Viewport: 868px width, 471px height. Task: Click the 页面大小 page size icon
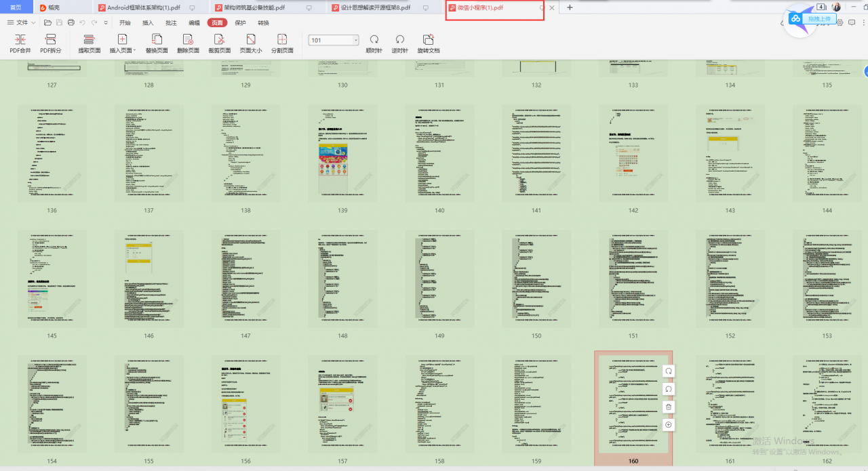pos(250,40)
